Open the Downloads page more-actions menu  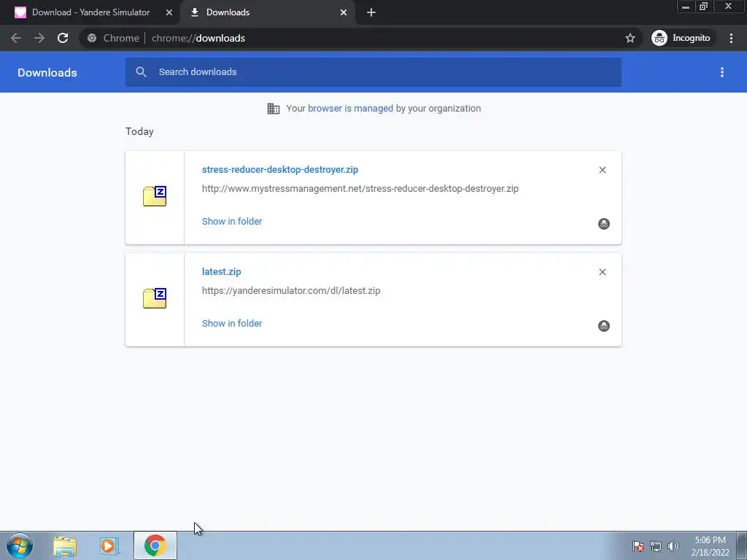click(721, 72)
